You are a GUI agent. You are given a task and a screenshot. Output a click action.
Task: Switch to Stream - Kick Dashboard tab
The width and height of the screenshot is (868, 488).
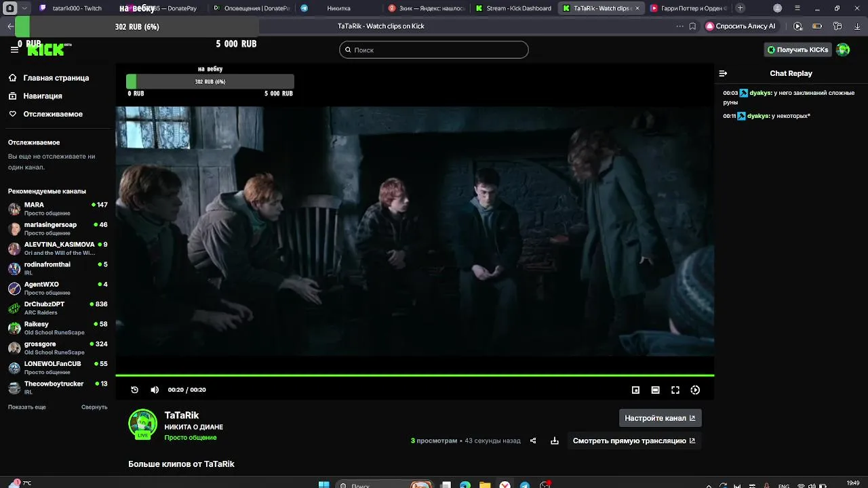(x=513, y=8)
